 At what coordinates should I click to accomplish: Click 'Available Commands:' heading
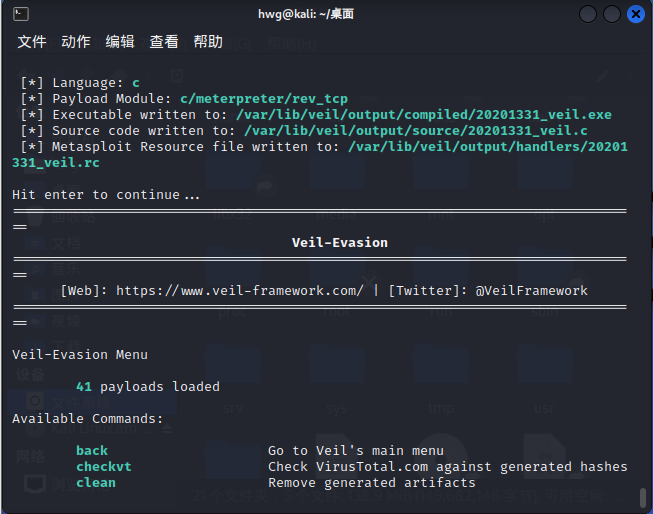click(x=87, y=419)
